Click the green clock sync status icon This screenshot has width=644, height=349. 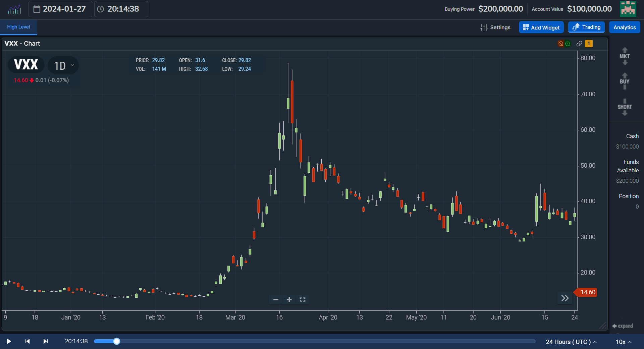coord(568,44)
